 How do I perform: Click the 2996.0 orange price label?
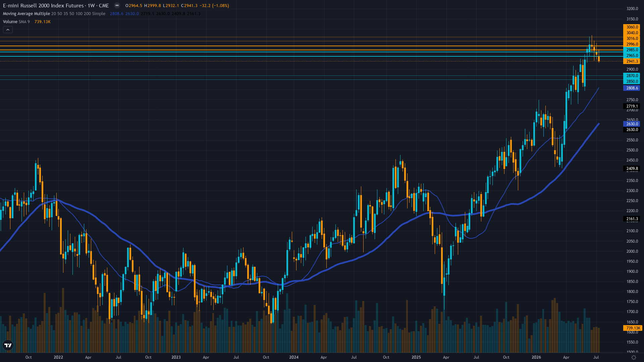(632, 44)
